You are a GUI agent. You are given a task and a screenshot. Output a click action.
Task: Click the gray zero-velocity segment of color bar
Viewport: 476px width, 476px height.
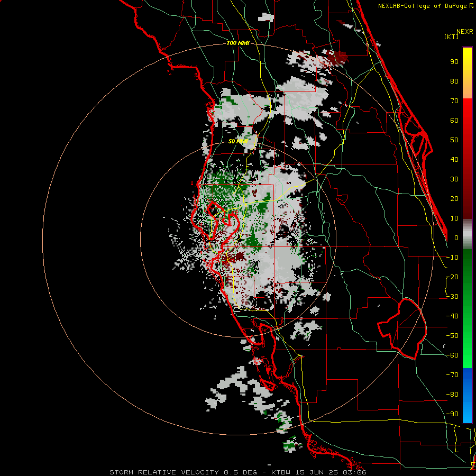click(x=467, y=234)
